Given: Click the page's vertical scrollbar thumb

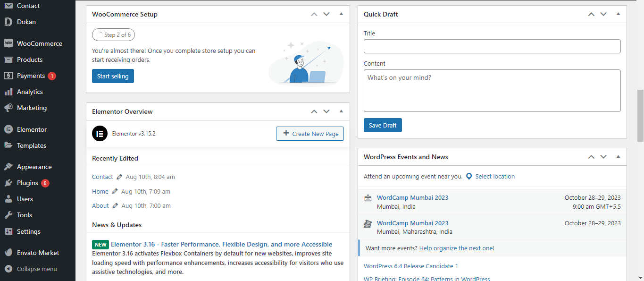Looking at the screenshot, I should (640, 116).
